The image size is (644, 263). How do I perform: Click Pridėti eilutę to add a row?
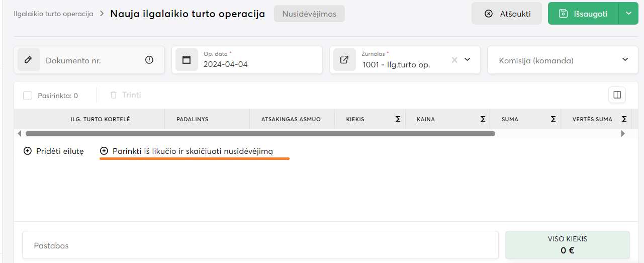[x=54, y=151]
